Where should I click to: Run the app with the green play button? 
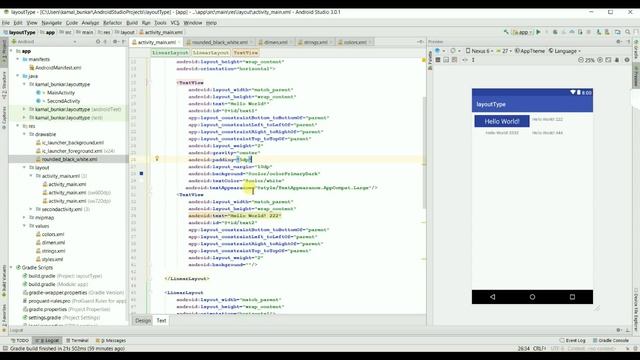(538, 32)
